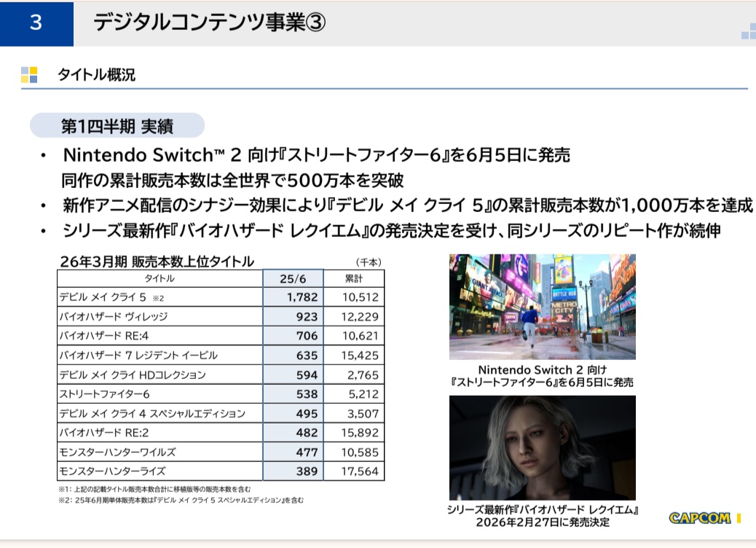This screenshot has height=548, width=756.
Task: Select the バイオハザード ヴィレッジ row title
Action: click(113, 316)
